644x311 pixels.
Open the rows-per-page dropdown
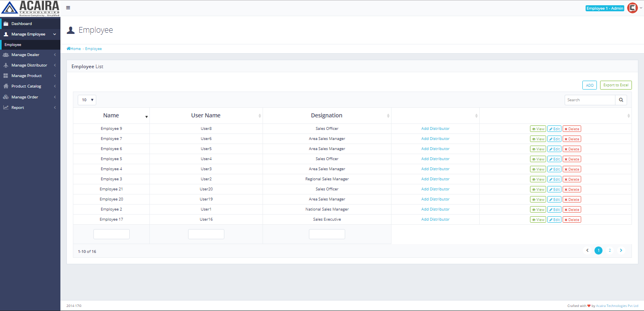point(87,100)
